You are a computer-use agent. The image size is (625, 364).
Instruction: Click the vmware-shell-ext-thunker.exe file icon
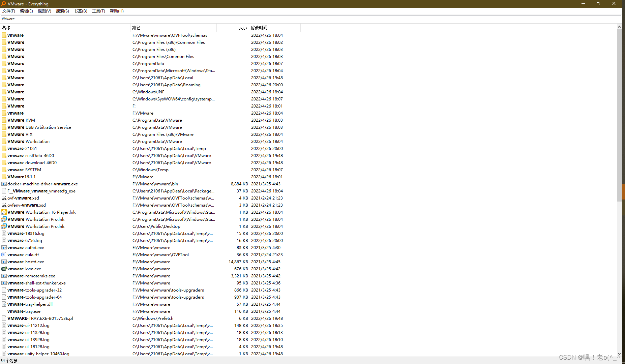point(4,283)
